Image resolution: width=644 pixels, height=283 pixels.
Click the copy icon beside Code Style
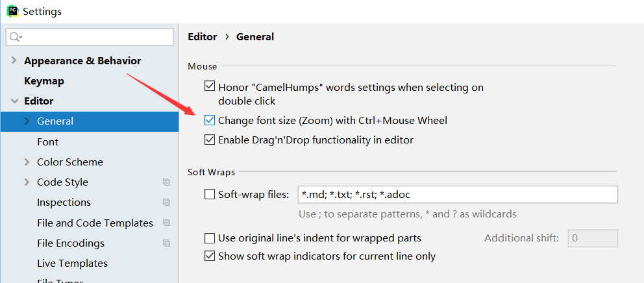tap(166, 182)
